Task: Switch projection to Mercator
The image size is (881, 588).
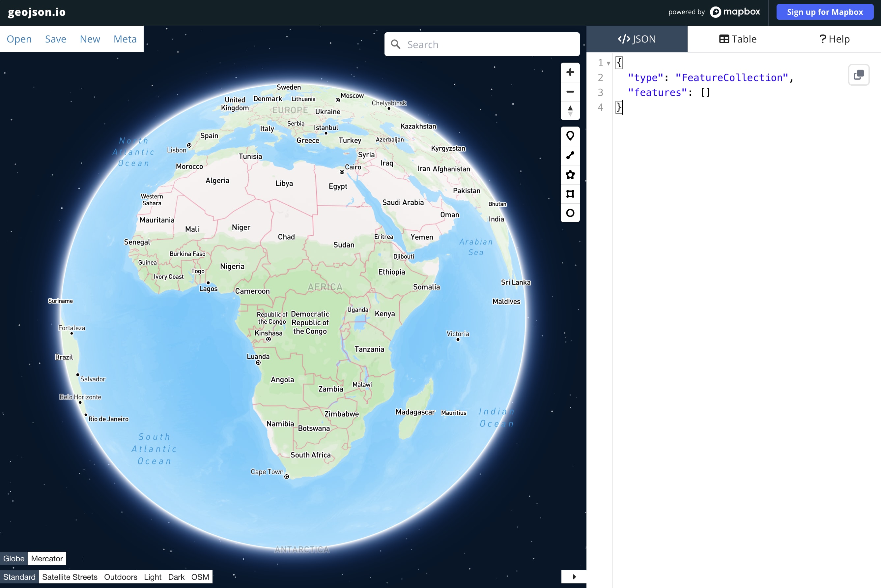Action: 47,558
